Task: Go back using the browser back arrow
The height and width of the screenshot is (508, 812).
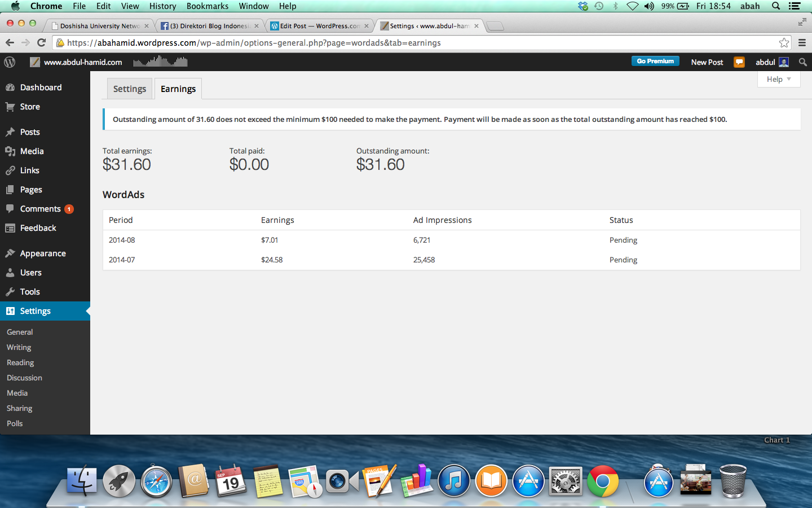Action: tap(10, 43)
